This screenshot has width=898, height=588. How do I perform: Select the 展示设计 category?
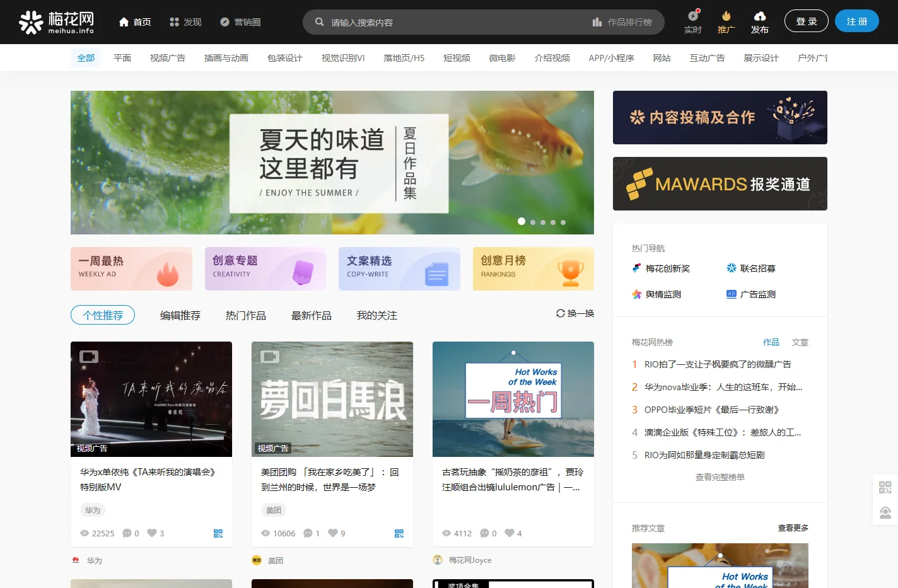761,58
